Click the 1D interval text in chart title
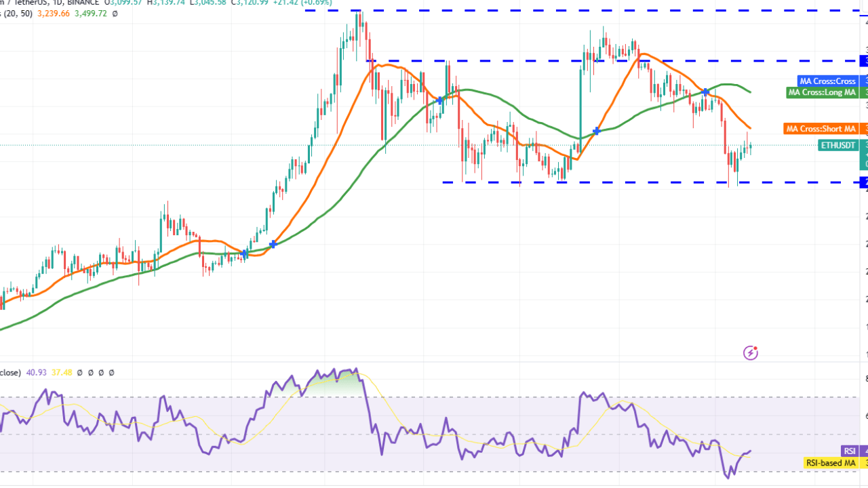This screenshot has width=868, height=488. 58,3
